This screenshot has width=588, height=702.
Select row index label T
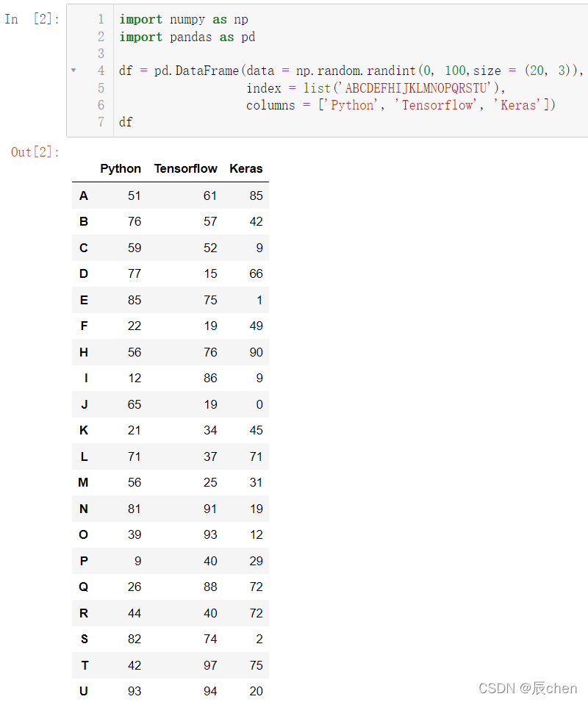coord(85,666)
